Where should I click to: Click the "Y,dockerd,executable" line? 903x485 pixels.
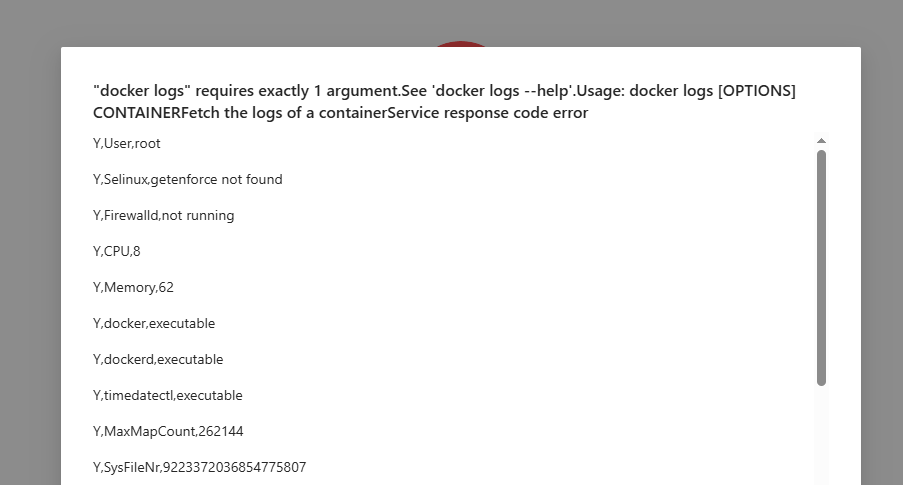(157, 359)
